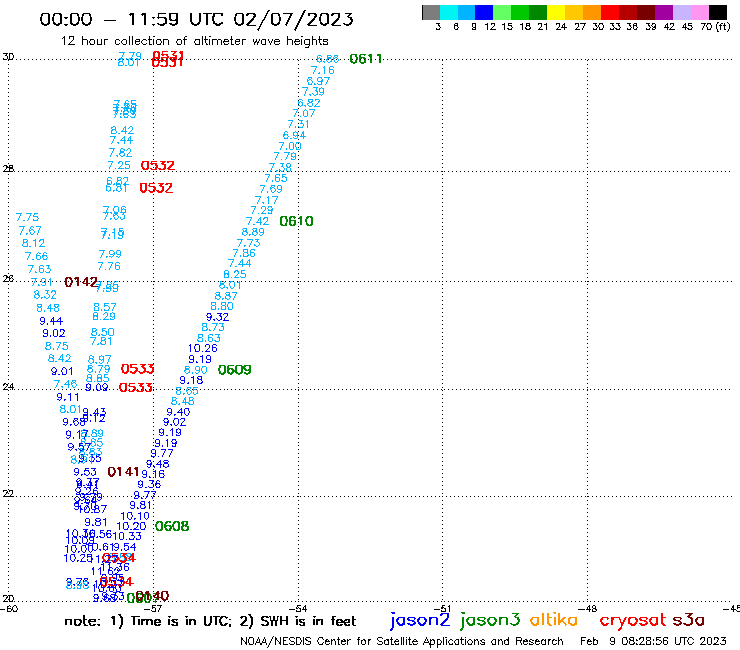This screenshot has width=740, height=650.
Task: Click the wave height value '8.57'
Action: coord(105,307)
